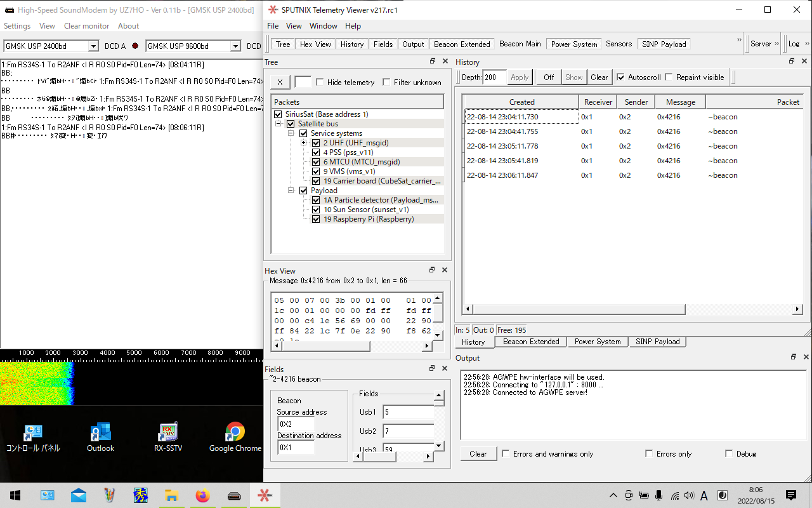Open the Control Panel taskbar icon
This screenshot has height=508, width=812.
(48, 495)
